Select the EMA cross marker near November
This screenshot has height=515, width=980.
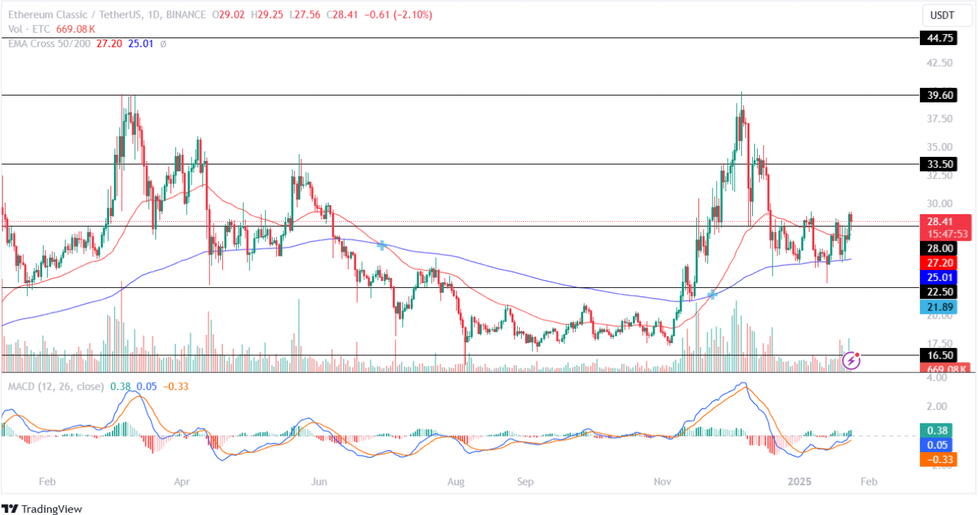click(x=712, y=294)
